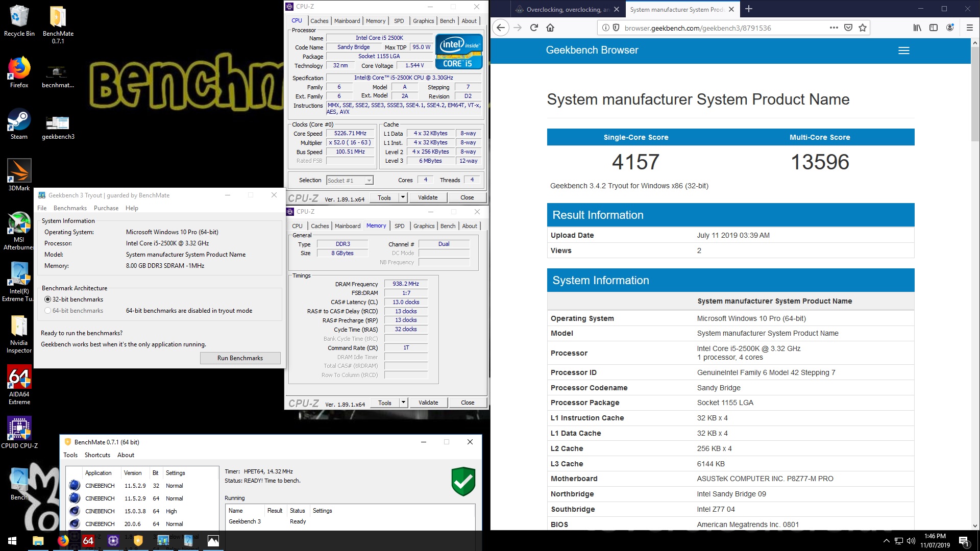Open Graphics tab in bottom CPU-Z window
This screenshot has height=551, width=980.
(x=424, y=226)
